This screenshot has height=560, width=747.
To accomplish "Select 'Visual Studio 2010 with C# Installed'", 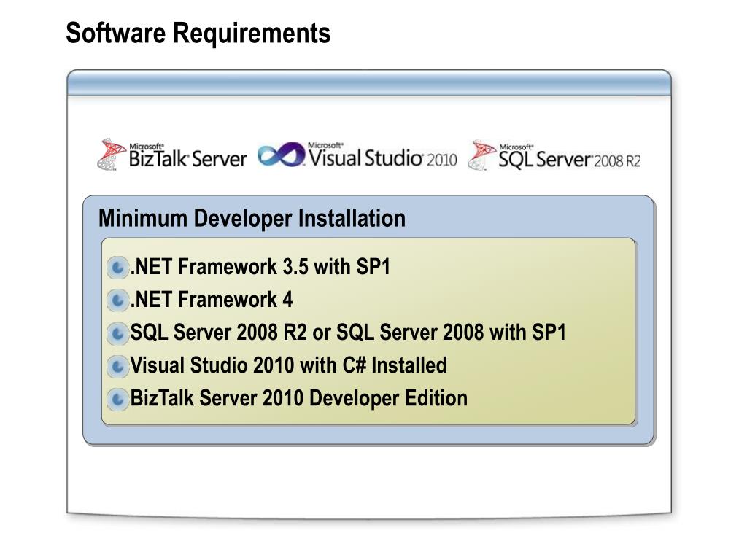I will coord(289,365).
